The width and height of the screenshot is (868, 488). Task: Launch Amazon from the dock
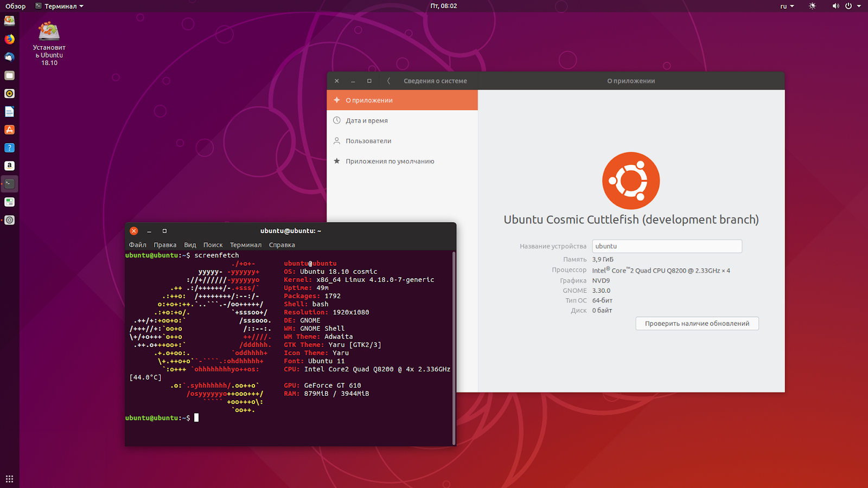[x=9, y=166]
